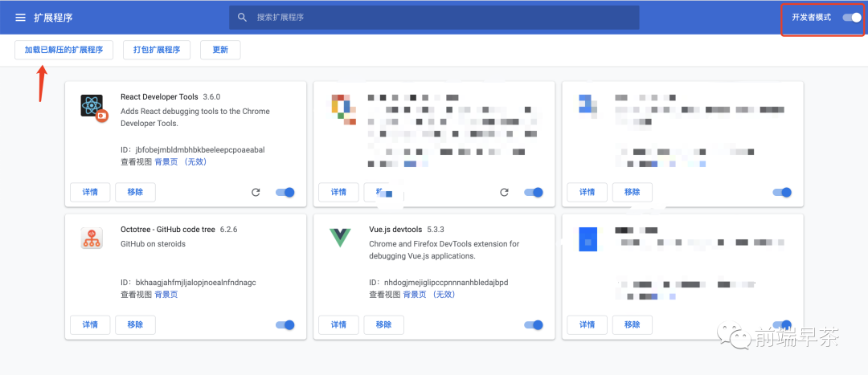868x375 pixels.
Task: Open 详情 of top-right blurred extension
Action: click(588, 193)
